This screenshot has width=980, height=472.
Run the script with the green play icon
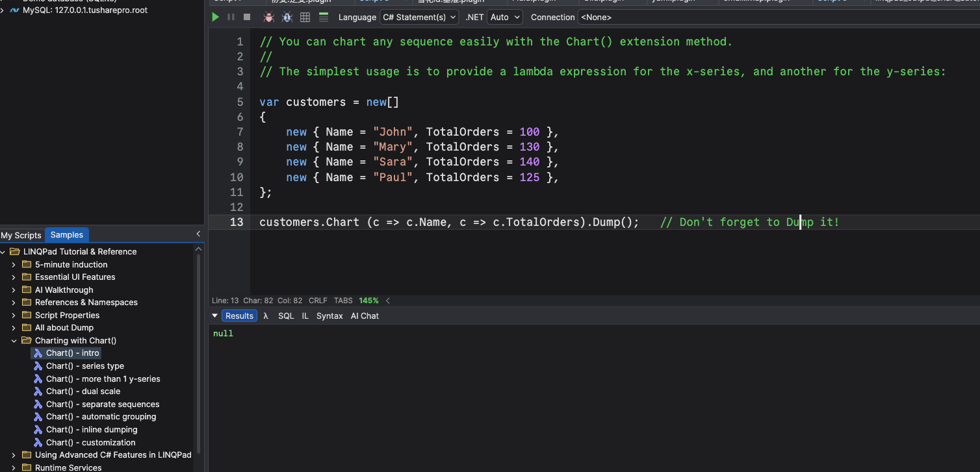(216, 17)
